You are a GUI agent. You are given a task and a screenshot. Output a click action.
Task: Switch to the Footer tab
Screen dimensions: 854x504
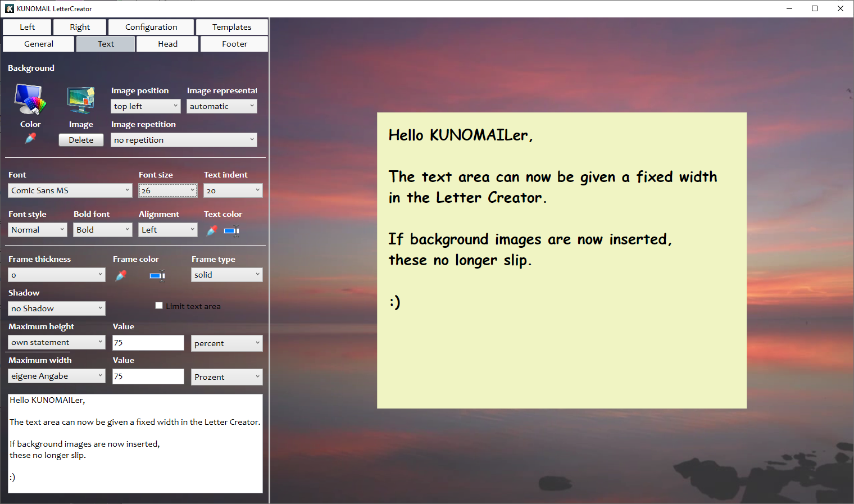tap(234, 44)
